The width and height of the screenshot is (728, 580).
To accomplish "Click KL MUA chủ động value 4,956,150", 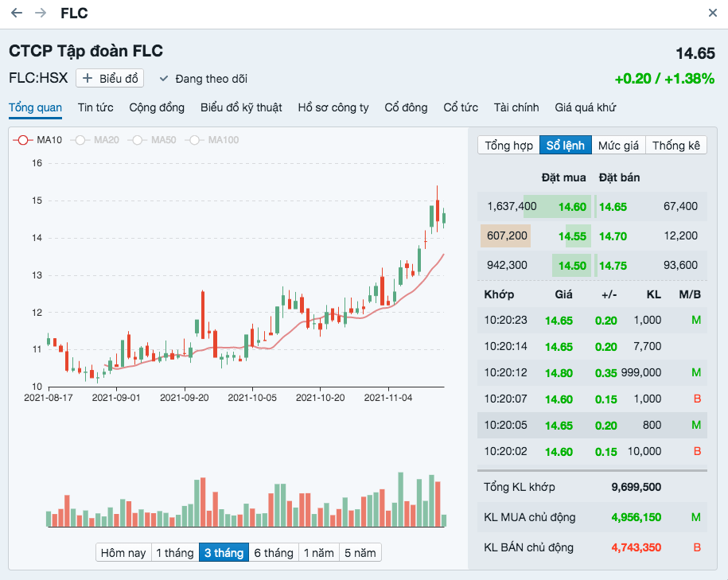I will click(636, 517).
